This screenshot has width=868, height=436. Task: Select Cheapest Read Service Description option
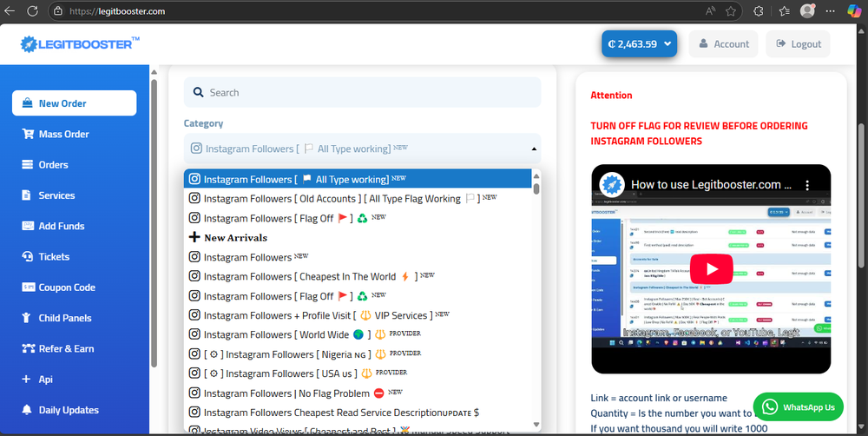pos(358,413)
